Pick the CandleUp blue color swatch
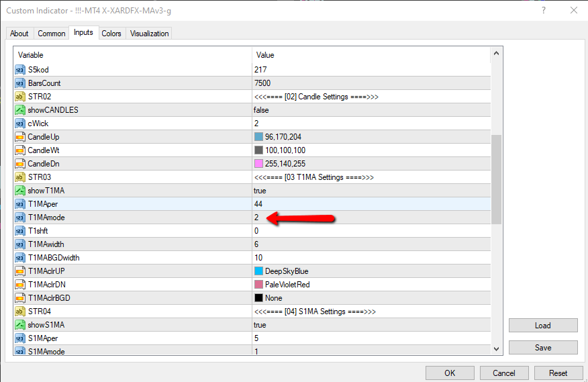 tap(258, 136)
